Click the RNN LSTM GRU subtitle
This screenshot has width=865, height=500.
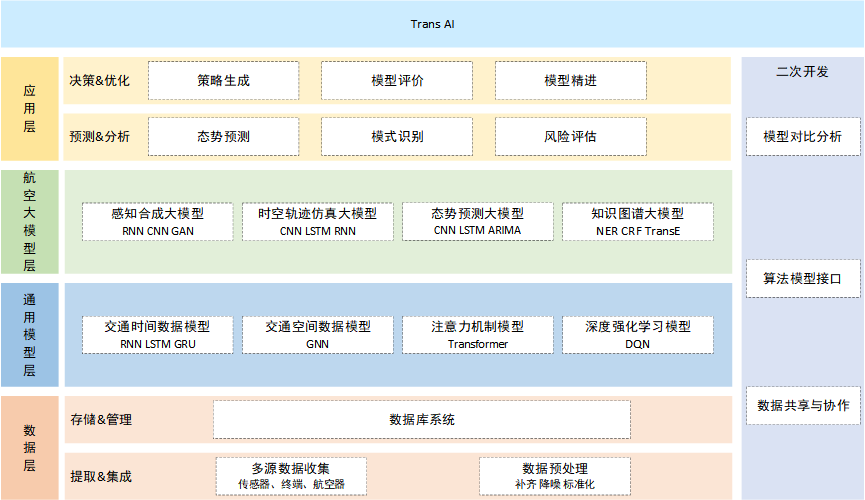[x=158, y=344]
